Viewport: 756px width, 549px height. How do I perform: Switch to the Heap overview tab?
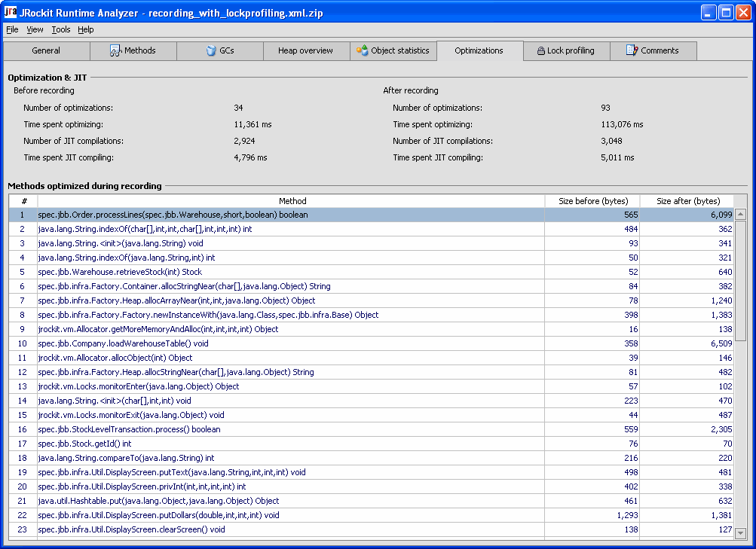click(306, 50)
